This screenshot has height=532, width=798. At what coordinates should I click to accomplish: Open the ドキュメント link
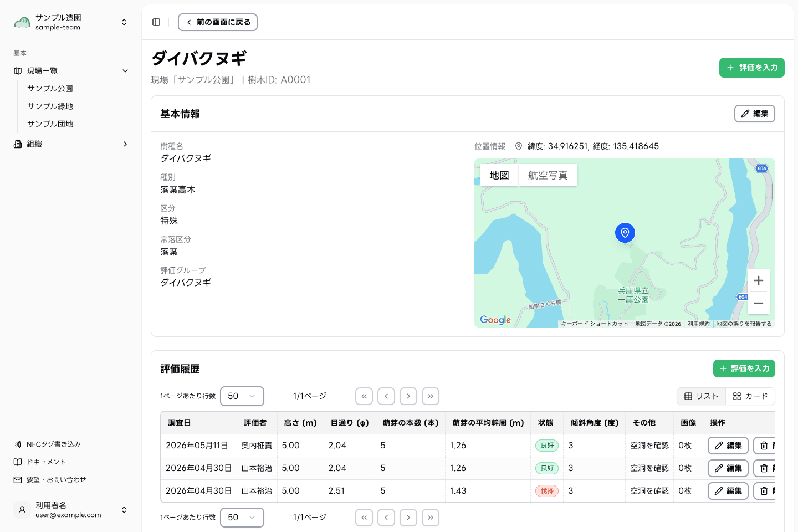40,462
